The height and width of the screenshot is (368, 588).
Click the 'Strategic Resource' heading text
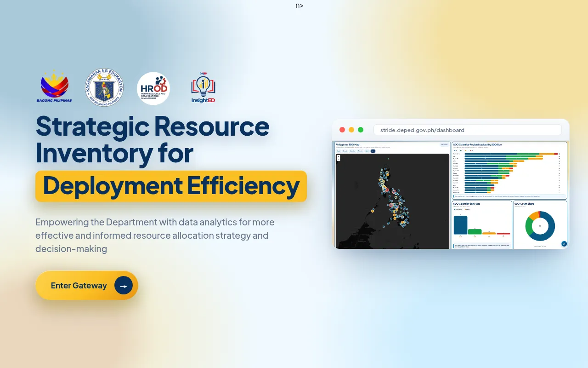pos(153,126)
